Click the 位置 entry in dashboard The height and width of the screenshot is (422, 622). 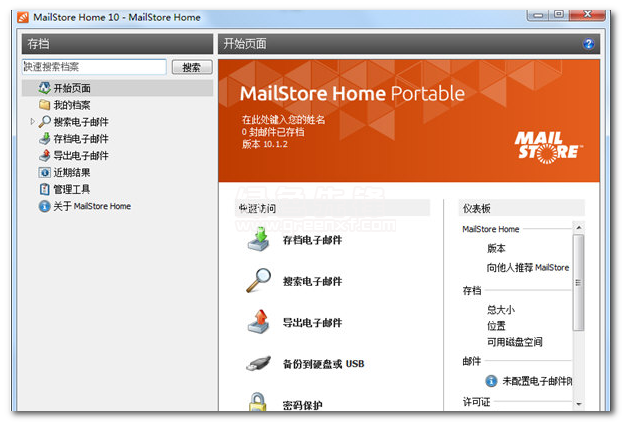pyautogui.click(x=496, y=326)
